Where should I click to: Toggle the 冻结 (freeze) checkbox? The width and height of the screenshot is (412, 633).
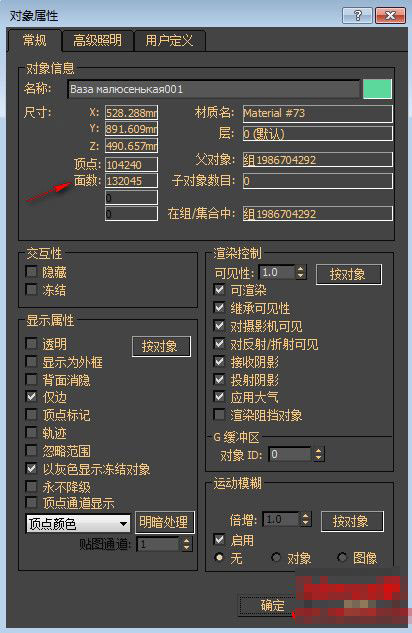31,289
